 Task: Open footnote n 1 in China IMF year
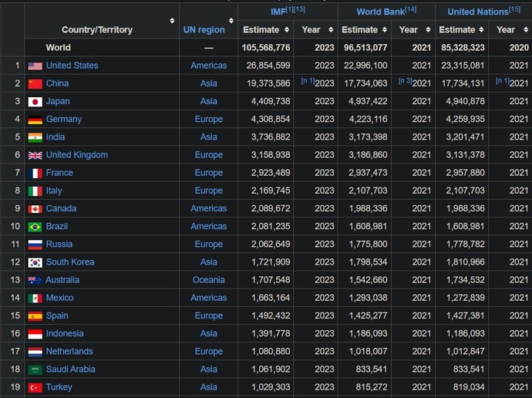308,81
